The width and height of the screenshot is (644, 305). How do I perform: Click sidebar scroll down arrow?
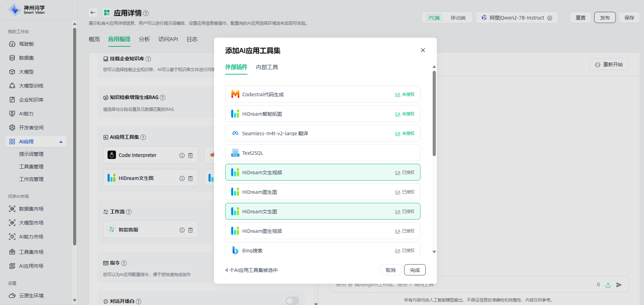tap(74, 300)
